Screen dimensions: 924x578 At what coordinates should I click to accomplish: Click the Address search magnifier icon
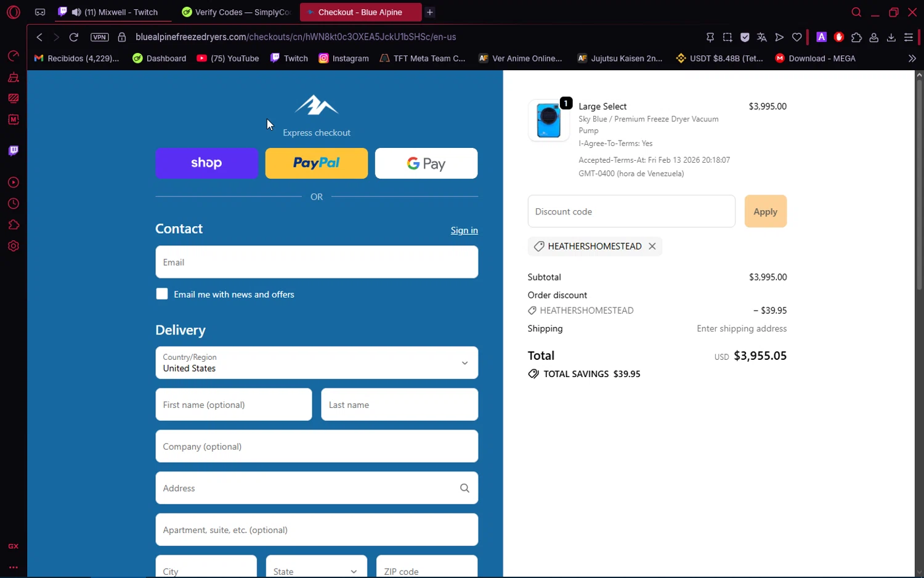coord(465,488)
